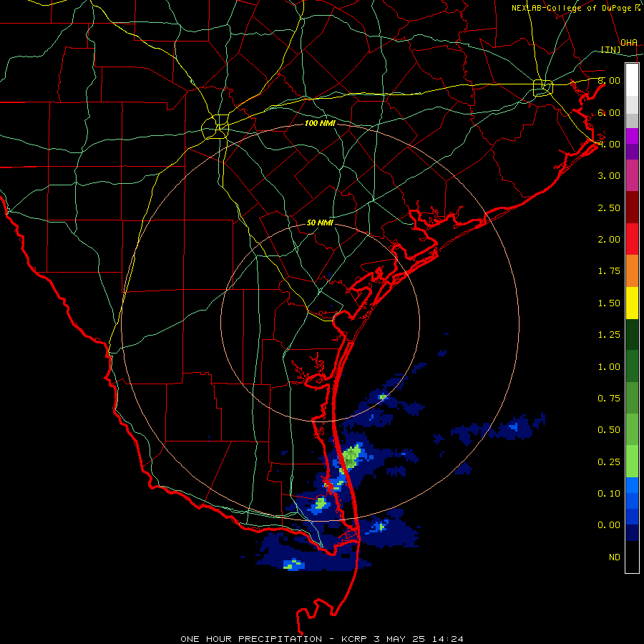This screenshot has height=644, width=644.
Task: Click the '2.00' legend value
Action: coord(609,240)
